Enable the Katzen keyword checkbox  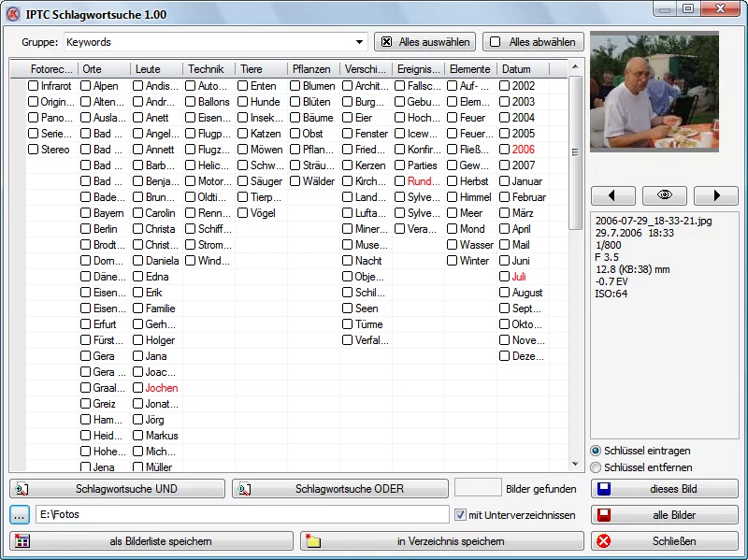tap(243, 134)
